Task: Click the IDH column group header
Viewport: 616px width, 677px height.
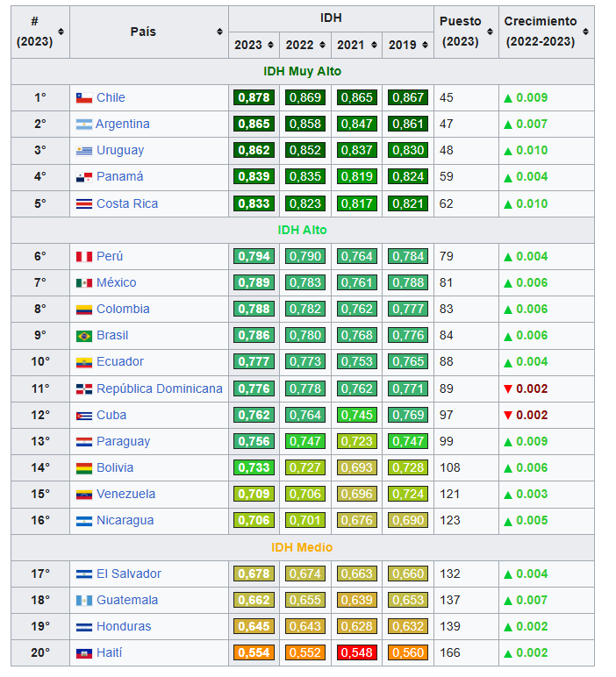Action: pyautogui.click(x=331, y=18)
